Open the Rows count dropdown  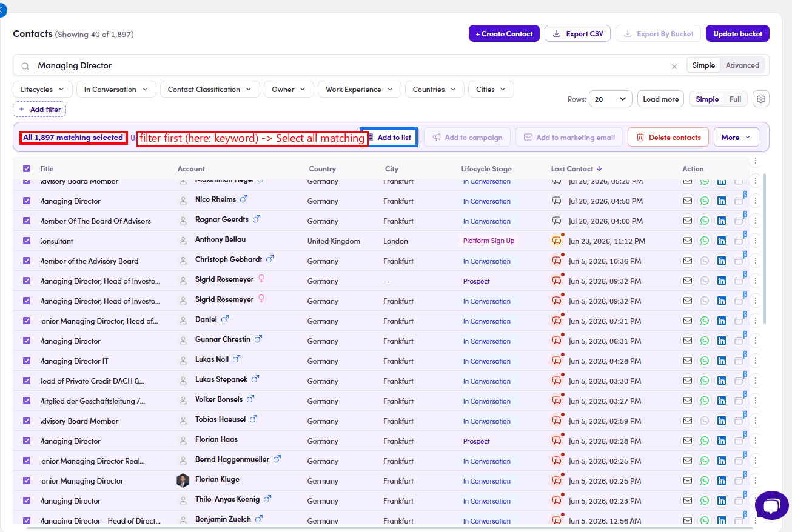coord(611,99)
